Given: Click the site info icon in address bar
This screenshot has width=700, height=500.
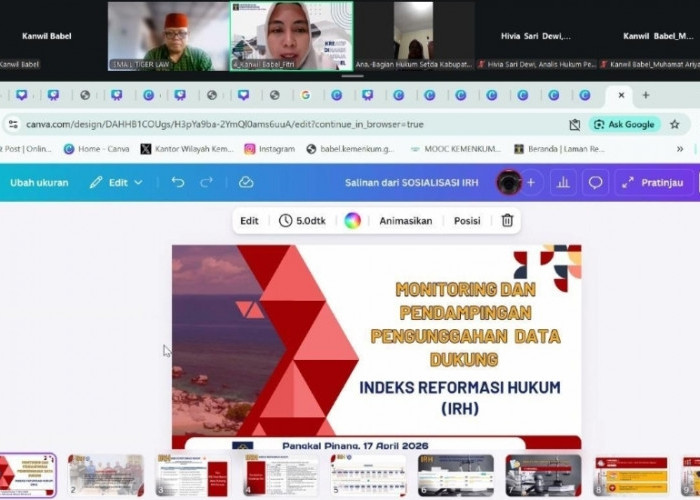Looking at the screenshot, I should 13,124.
